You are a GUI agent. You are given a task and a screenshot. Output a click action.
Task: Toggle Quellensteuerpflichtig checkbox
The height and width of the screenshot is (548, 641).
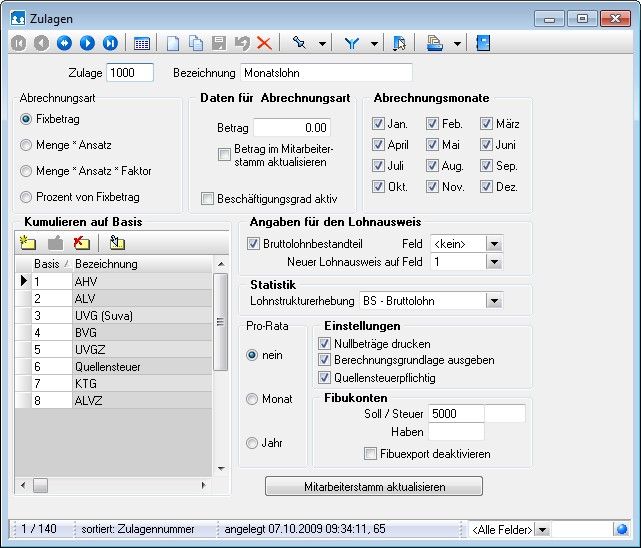click(324, 378)
